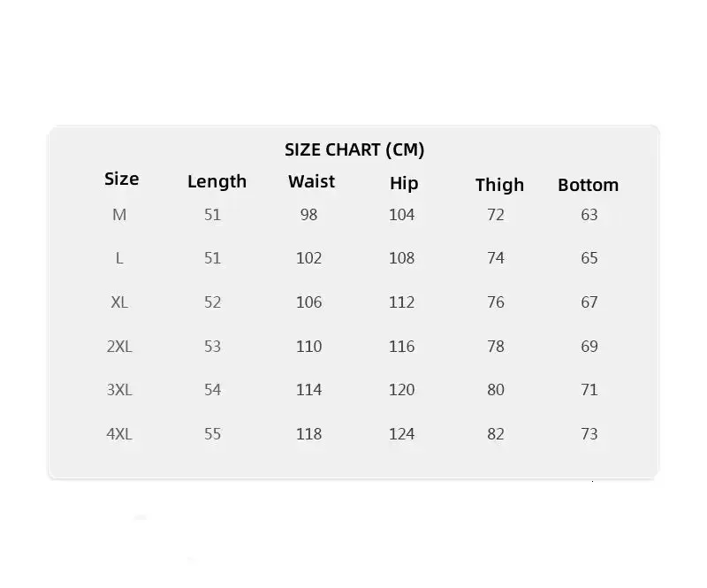Click the Hip column header

pos(403,183)
